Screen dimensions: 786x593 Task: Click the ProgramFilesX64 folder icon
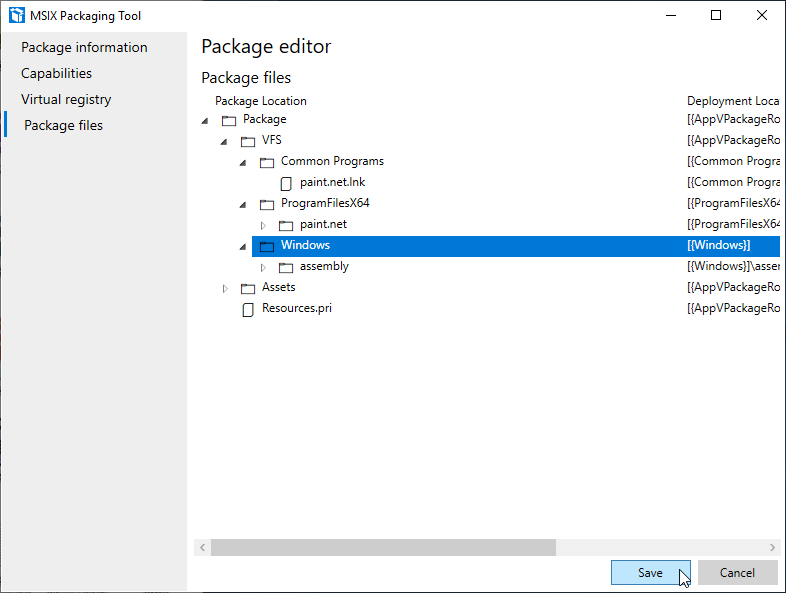(267, 204)
